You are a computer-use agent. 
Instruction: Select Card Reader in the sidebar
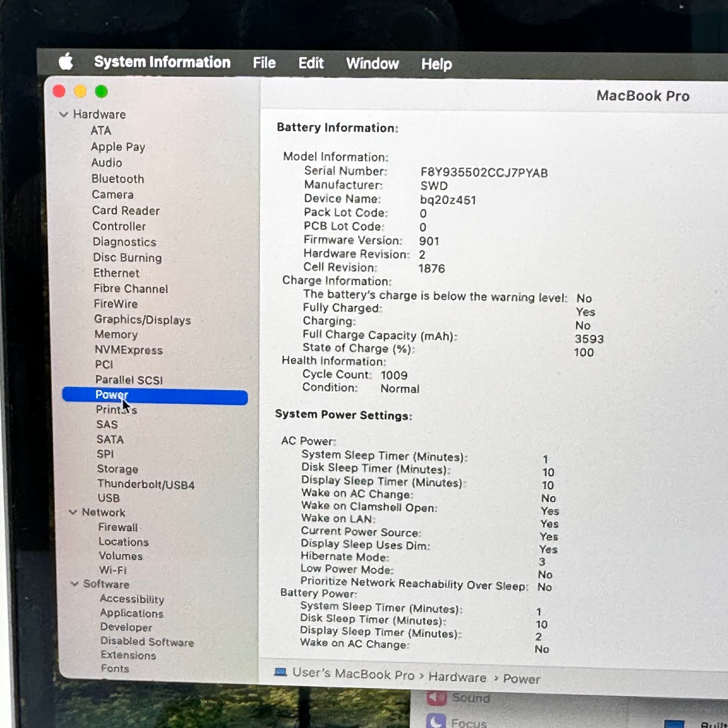(x=126, y=210)
